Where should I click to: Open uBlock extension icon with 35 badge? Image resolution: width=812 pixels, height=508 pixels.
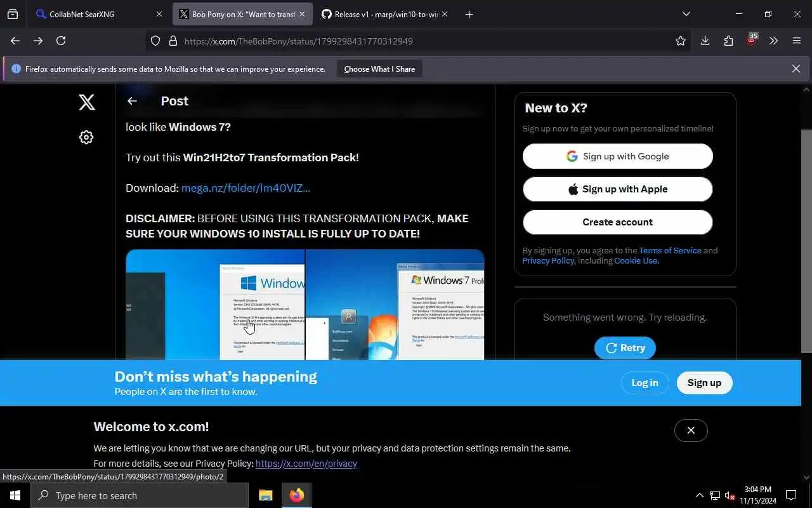pos(752,40)
